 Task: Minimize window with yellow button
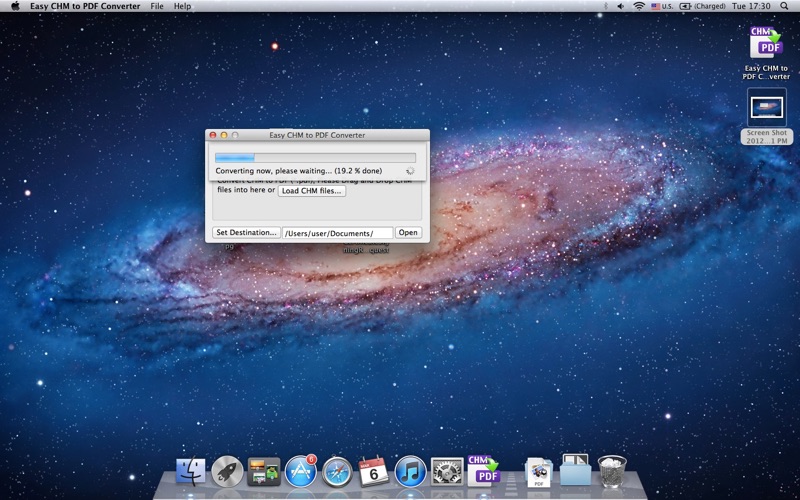[x=224, y=135]
